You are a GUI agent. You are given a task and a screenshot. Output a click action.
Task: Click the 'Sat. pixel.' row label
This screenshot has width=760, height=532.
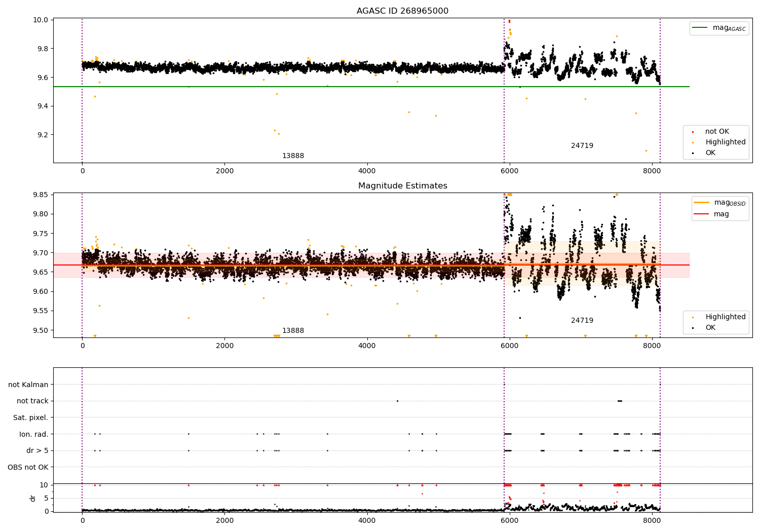31,418
